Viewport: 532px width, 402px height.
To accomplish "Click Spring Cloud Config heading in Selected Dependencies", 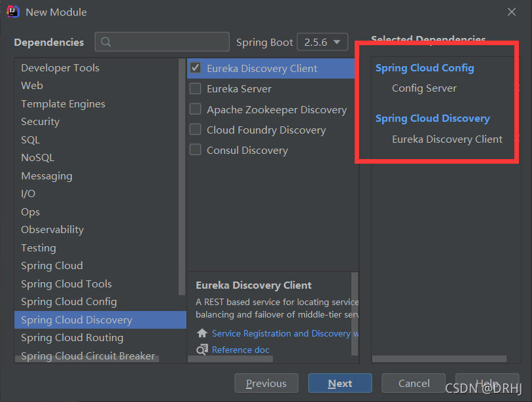I will (425, 68).
